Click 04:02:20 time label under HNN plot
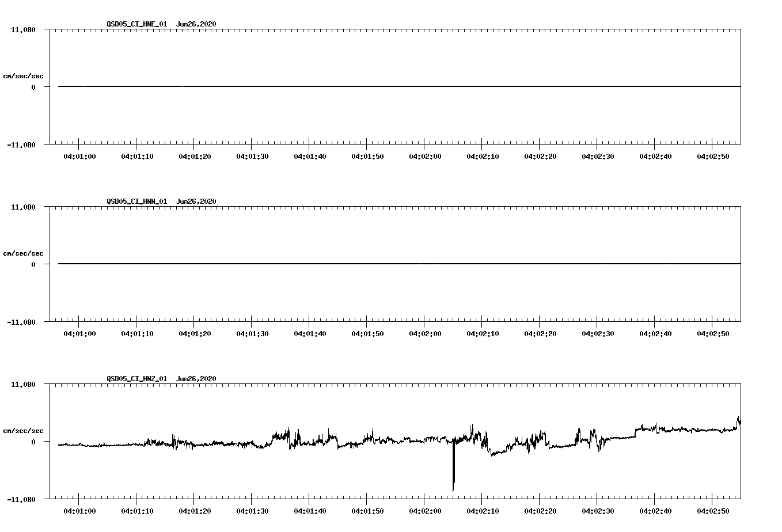This screenshot has width=782, height=532. (540, 334)
